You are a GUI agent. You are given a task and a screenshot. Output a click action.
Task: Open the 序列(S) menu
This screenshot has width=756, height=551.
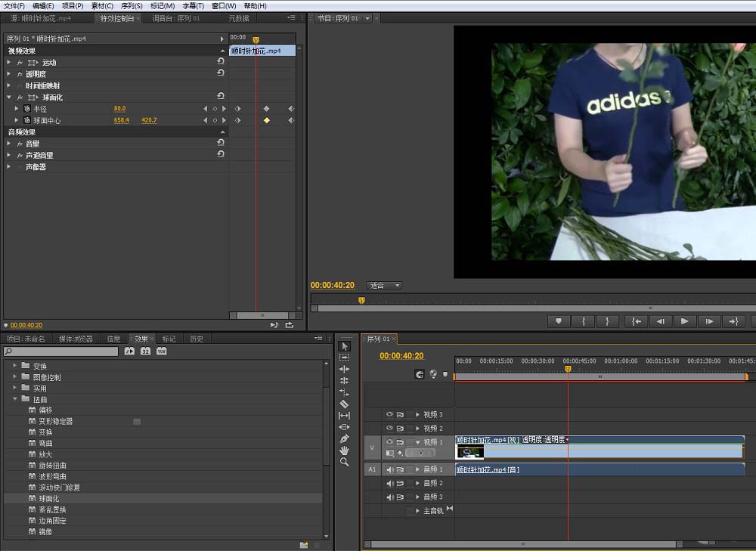[x=132, y=5]
